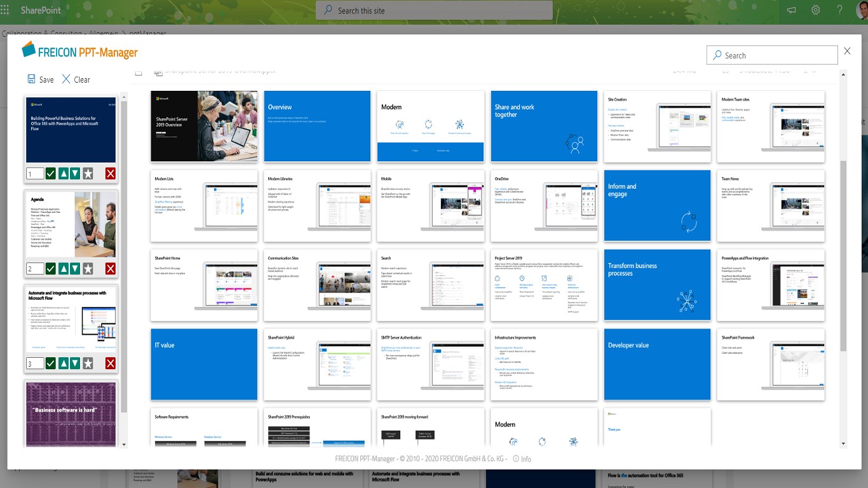Edit position number field of slide 3

click(x=36, y=363)
